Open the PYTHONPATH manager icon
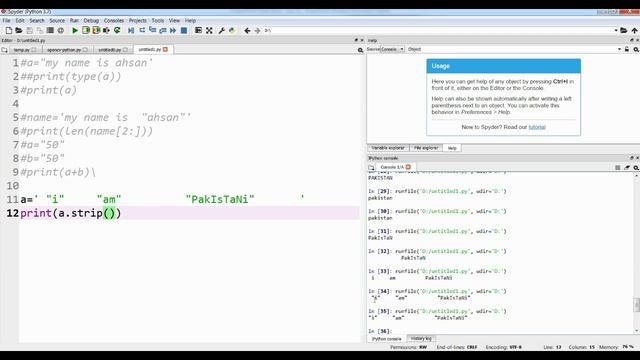The width and height of the screenshot is (640, 360). point(232,30)
